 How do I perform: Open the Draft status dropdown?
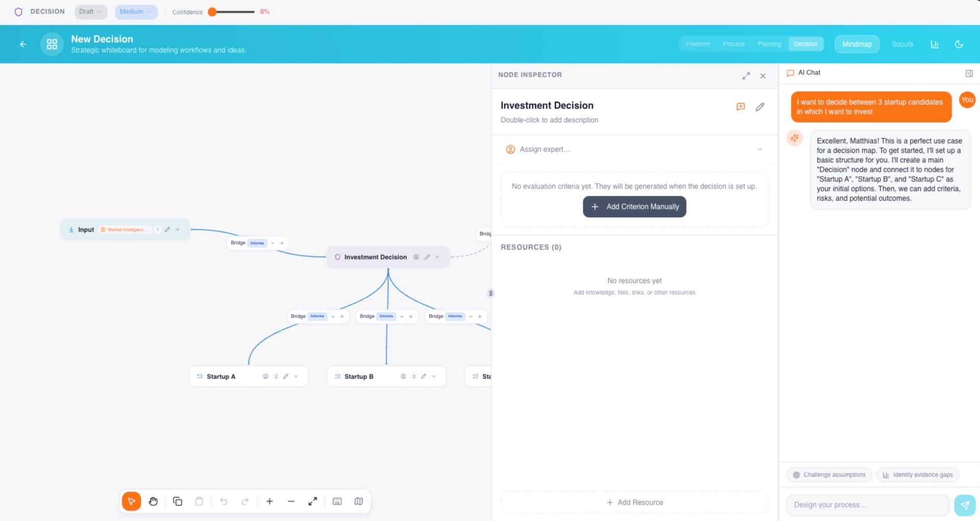pos(90,12)
